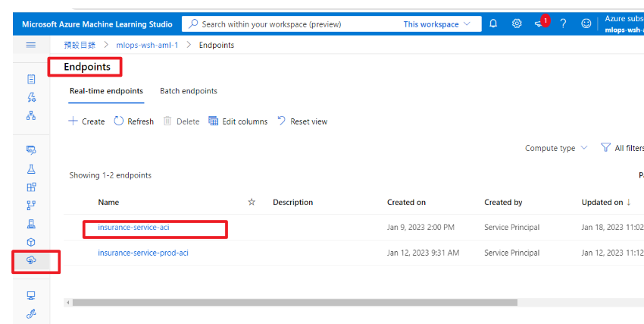
Task: Open notifications bell icon
Action: (x=493, y=24)
